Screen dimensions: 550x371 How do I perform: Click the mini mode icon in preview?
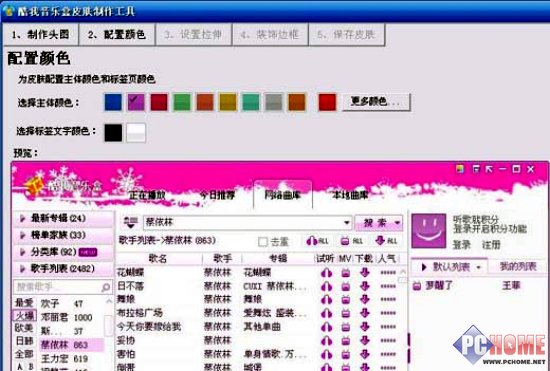coord(476,169)
